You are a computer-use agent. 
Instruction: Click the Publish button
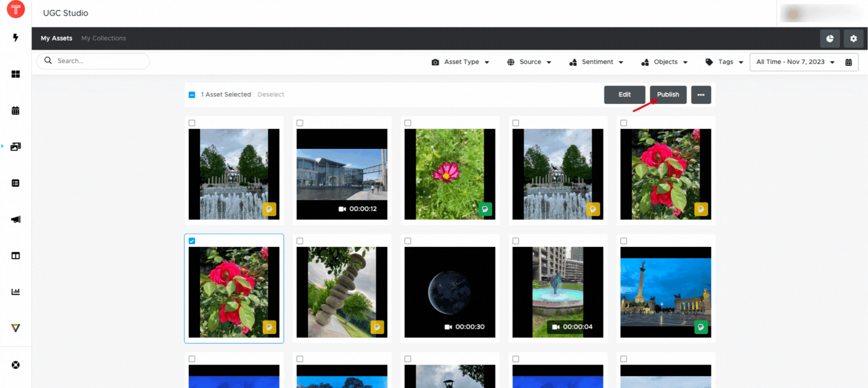point(668,94)
